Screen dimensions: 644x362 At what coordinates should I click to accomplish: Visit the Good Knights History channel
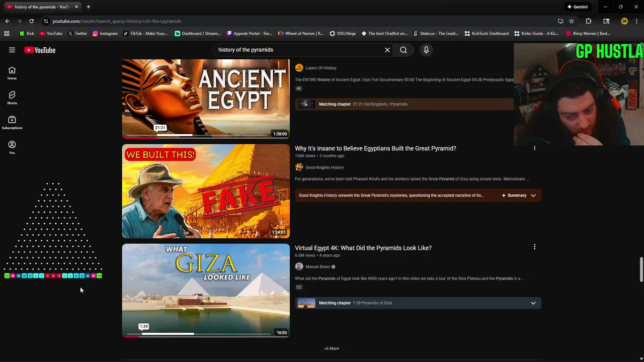point(325,167)
